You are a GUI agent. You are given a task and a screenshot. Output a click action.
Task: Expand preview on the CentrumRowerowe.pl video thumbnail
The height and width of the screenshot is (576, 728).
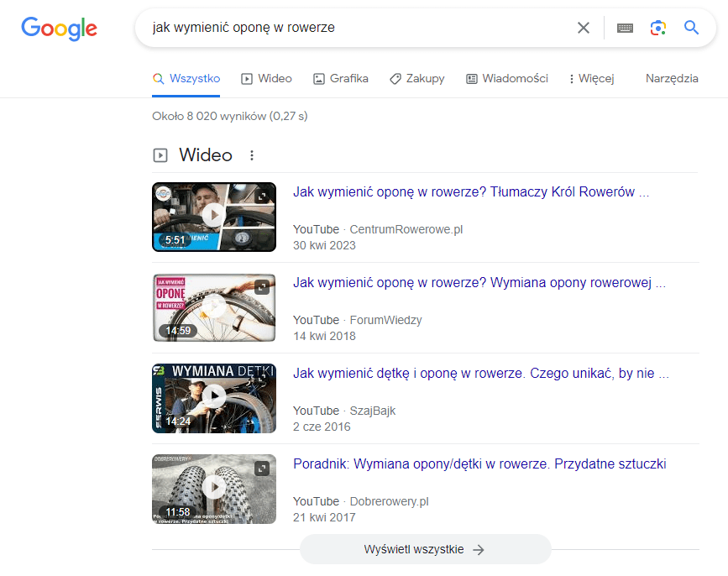tap(263, 196)
